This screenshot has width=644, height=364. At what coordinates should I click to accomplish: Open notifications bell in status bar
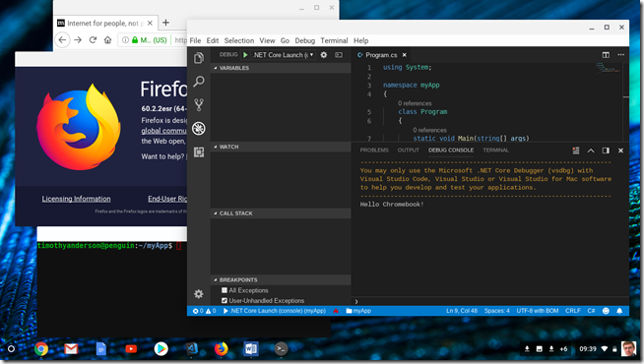click(x=619, y=311)
